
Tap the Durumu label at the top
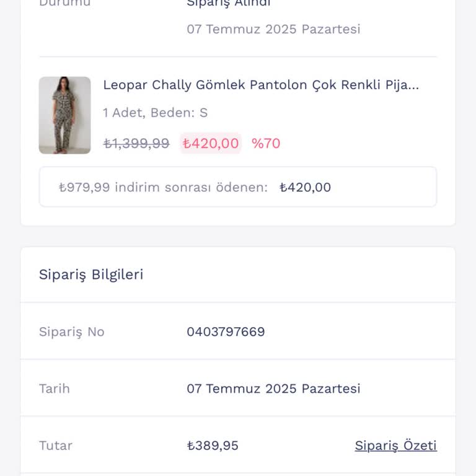64,4
